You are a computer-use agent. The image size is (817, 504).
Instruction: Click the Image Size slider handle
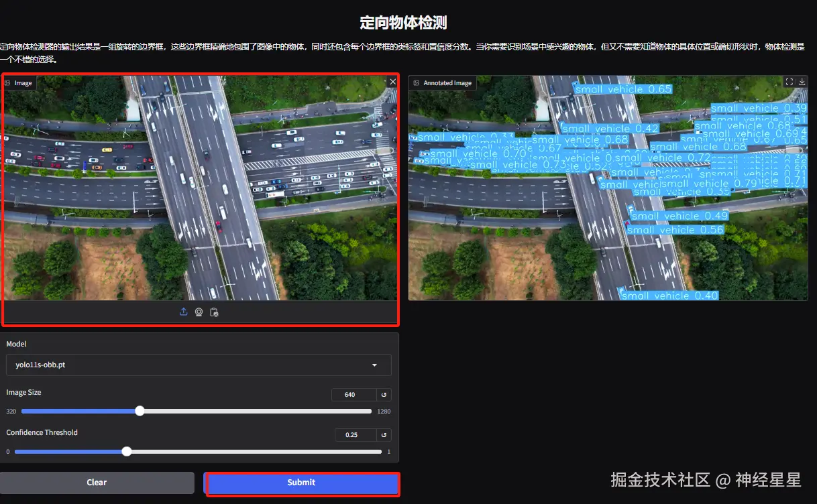pos(140,411)
